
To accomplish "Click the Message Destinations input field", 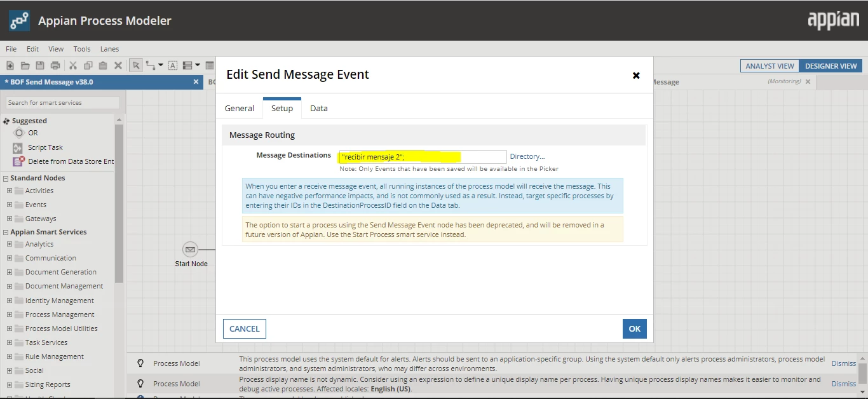I will click(423, 157).
